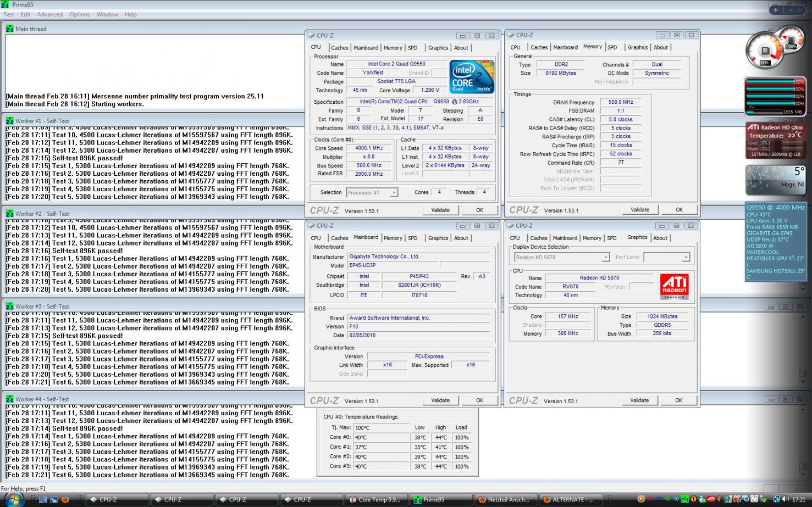This screenshot has width=812, height=507.
Task: Click the ATI Radeon Graphics logo
Action: tap(674, 287)
